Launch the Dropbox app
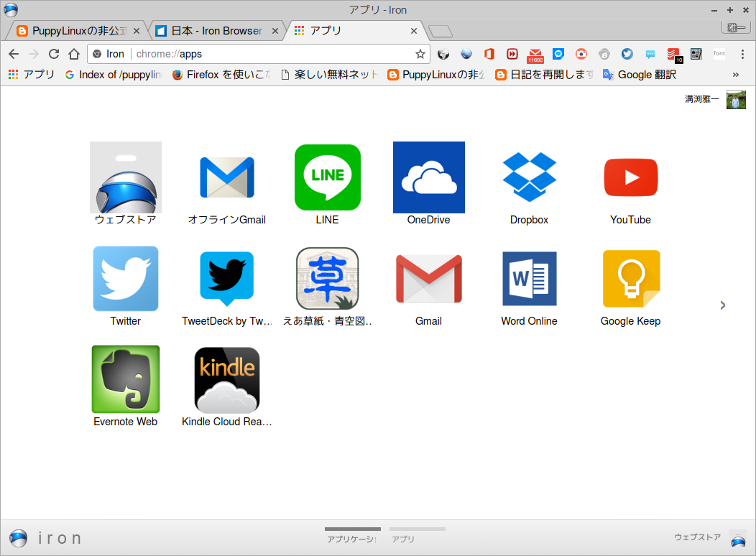The image size is (756, 556). click(x=530, y=177)
